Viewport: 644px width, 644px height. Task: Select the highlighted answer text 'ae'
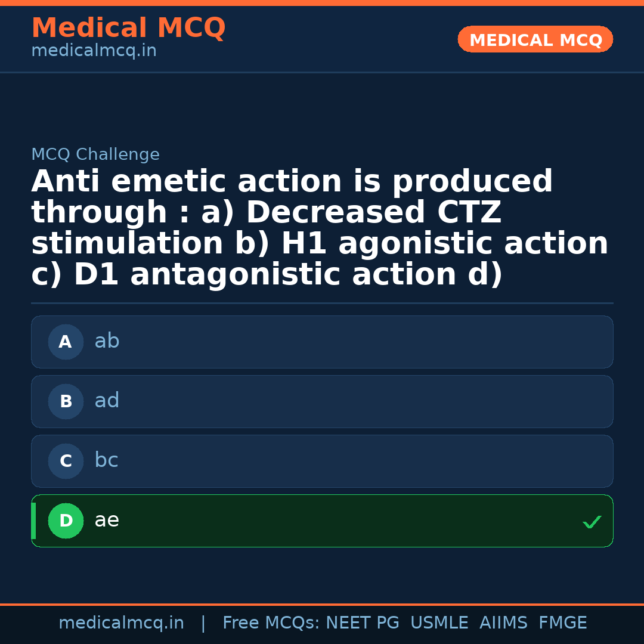[107, 520]
